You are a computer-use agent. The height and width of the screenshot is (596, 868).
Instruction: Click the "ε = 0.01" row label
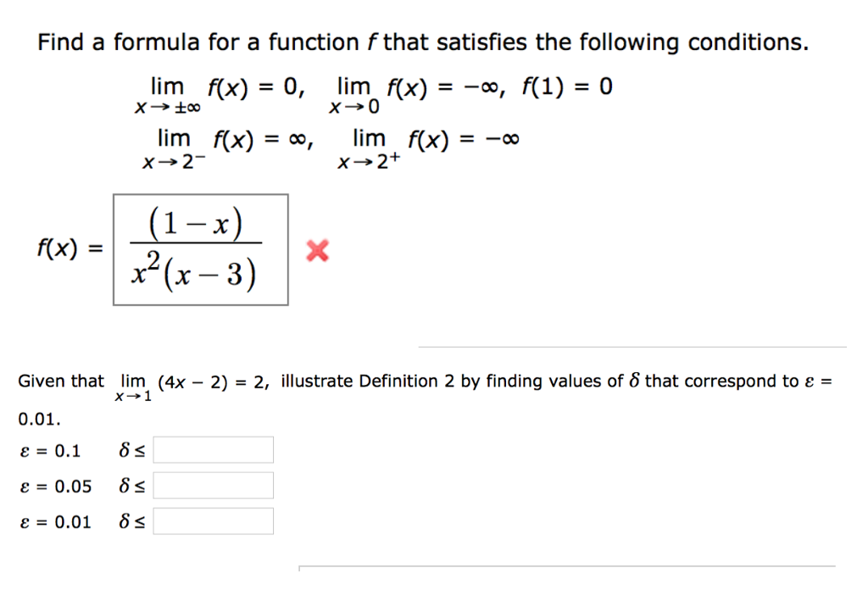click(55, 522)
